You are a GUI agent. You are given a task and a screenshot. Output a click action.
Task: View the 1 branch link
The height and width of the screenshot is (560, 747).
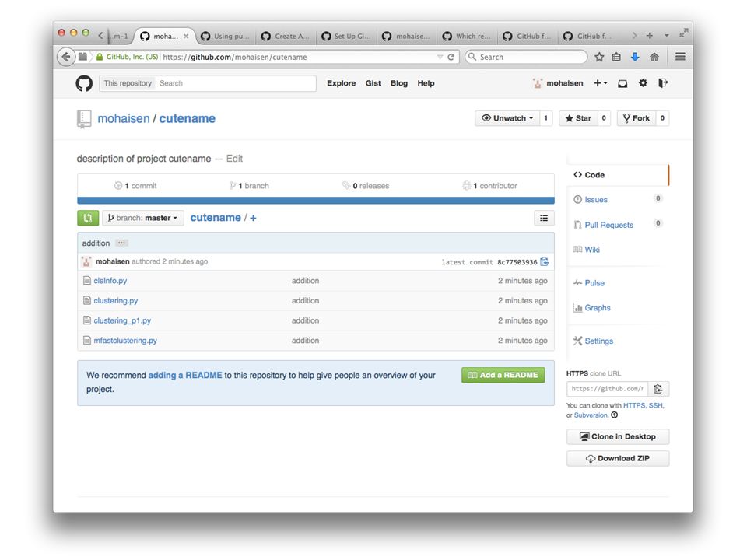click(x=250, y=186)
